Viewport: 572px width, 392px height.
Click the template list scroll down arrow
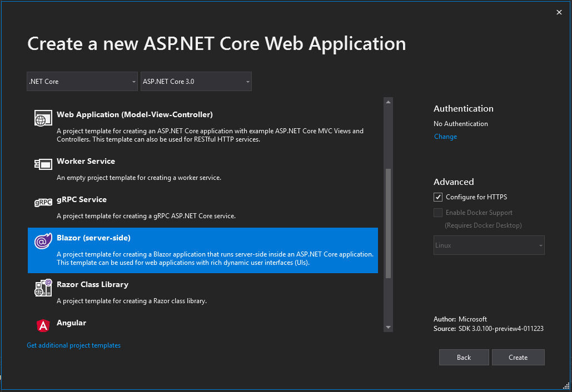pos(388,327)
